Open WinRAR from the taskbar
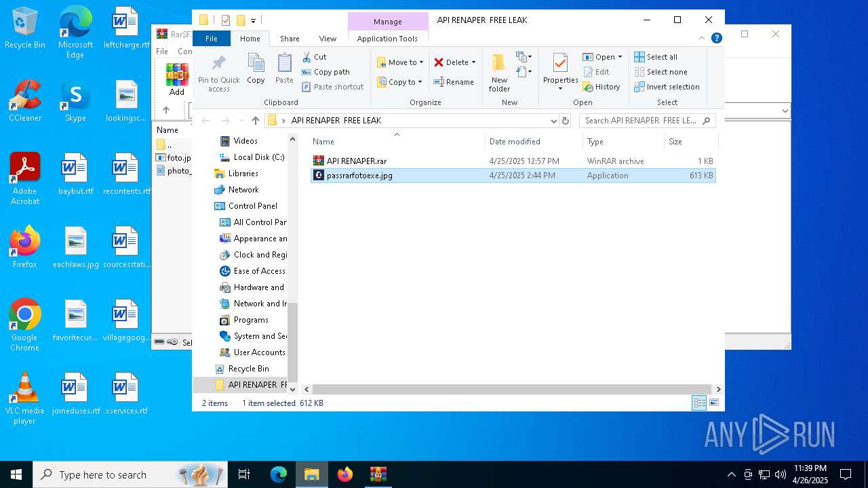This screenshot has width=868, height=488. point(378,474)
